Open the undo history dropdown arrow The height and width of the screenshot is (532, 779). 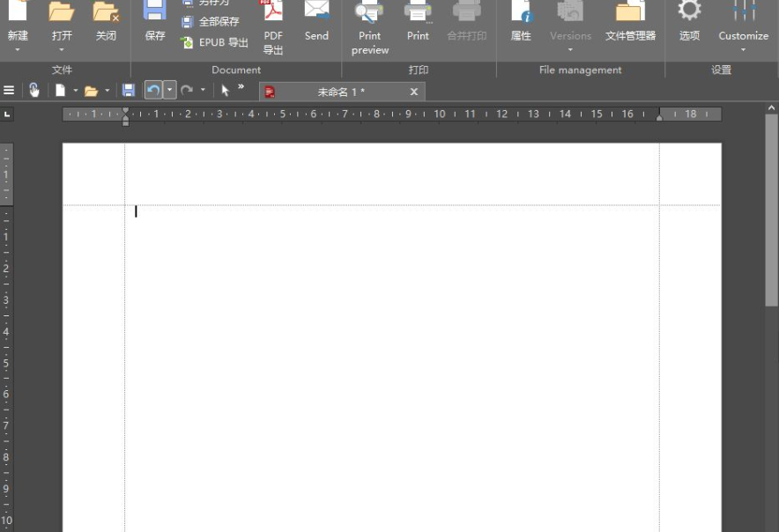pyautogui.click(x=170, y=91)
